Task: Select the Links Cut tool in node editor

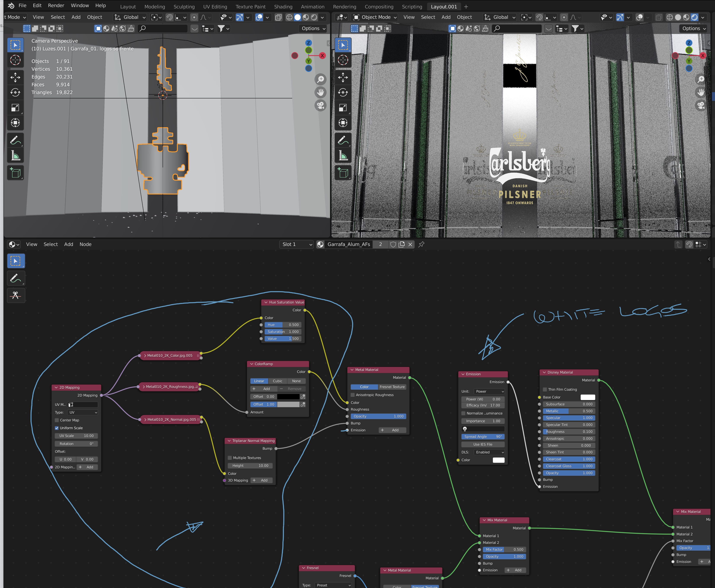Action: pyautogui.click(x=16, y=295)
